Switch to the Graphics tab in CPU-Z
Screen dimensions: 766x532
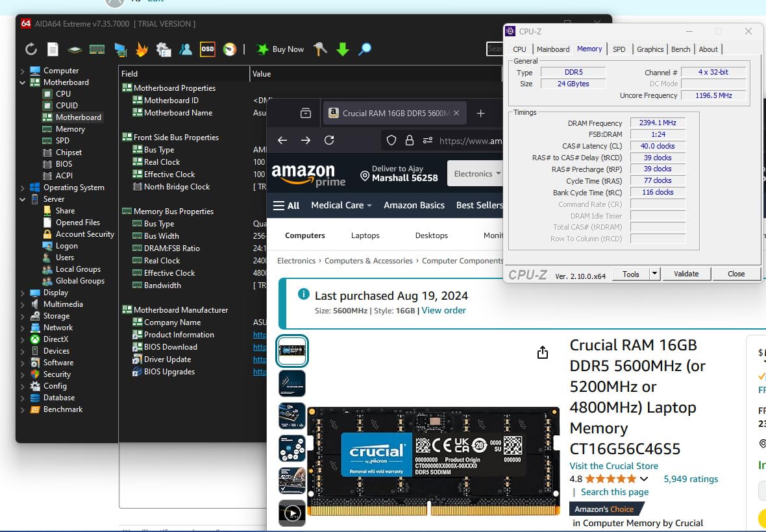(650, 49)
